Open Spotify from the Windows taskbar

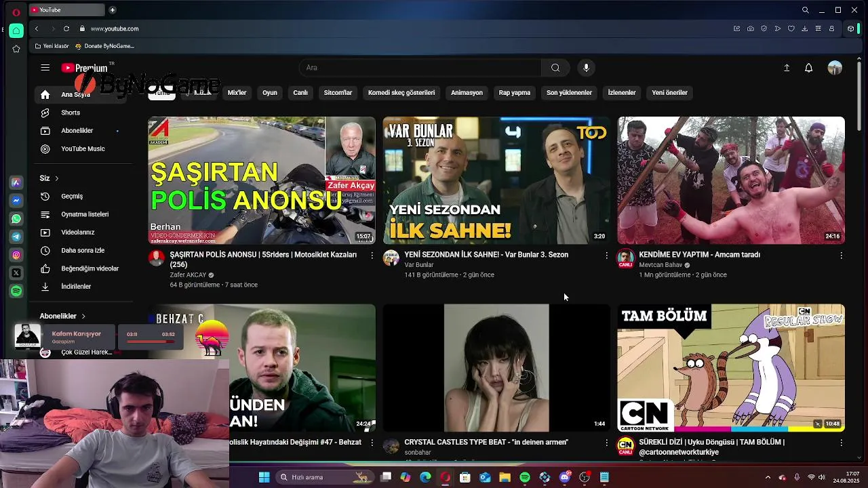[x=525, y=477]
